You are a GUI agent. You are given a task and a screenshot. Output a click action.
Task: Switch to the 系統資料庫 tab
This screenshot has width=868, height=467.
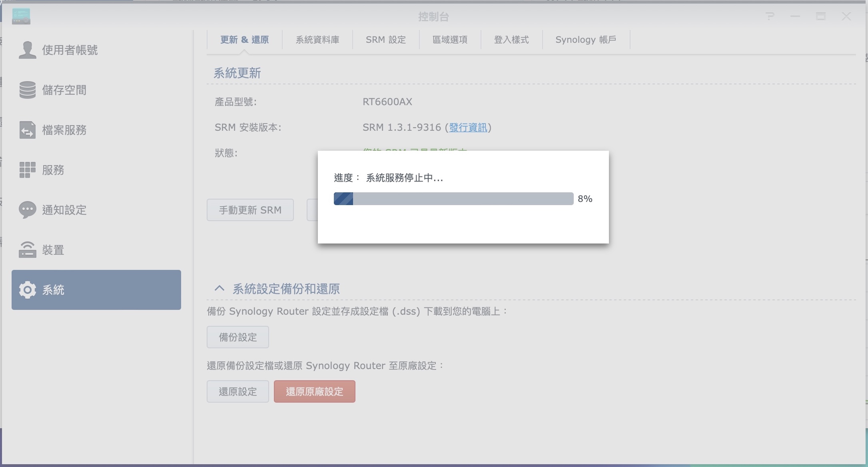(317, 40)
